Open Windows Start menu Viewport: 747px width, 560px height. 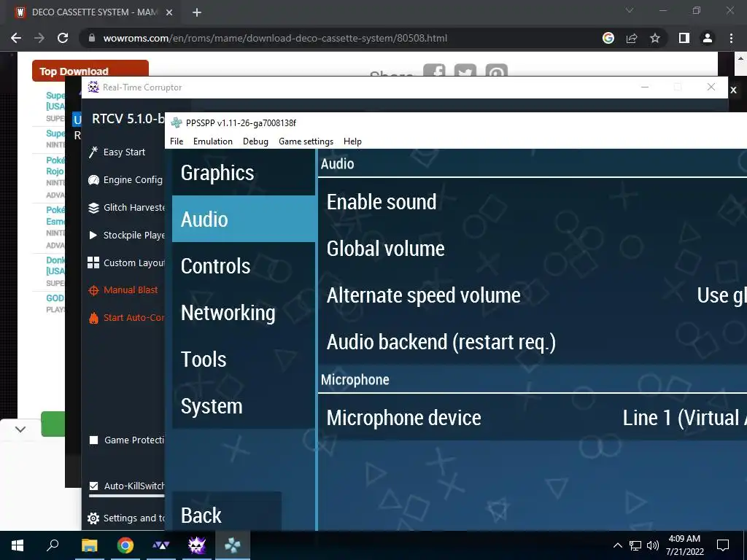pos(18,545)
